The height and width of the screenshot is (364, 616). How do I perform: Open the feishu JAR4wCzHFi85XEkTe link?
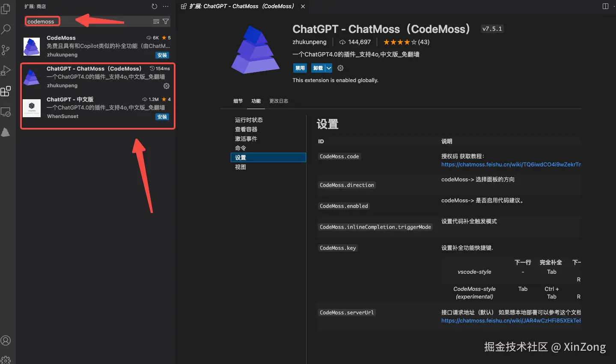point(511,320)
